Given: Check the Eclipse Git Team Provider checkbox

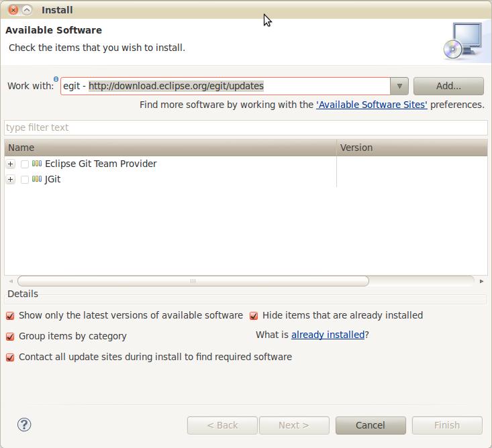Looking at the screenshot, I should click(x=24, y=164).
